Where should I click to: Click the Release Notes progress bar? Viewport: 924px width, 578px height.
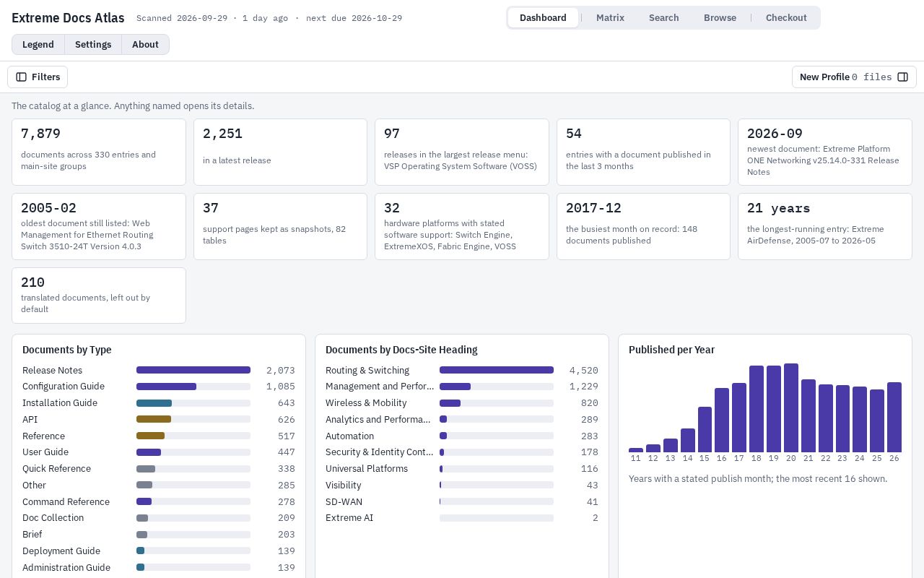tap(193, 370)
